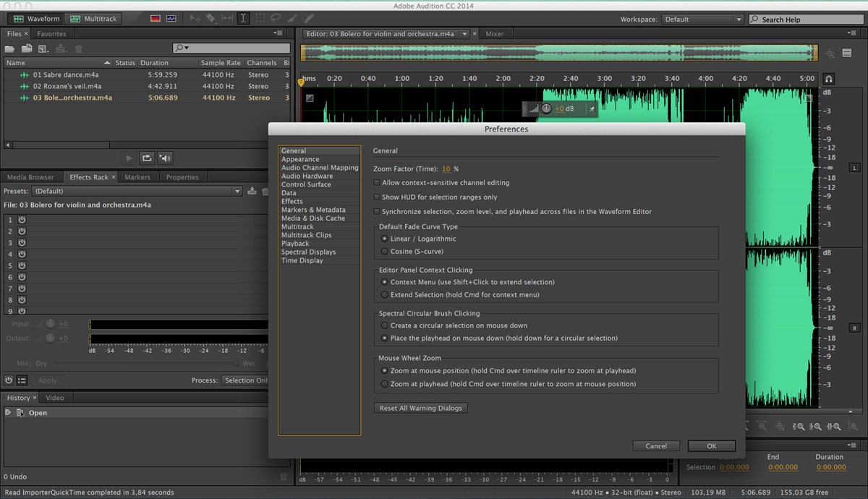Image resolution: width=868 pixels, height=499 pixels.
Task: Toggle right channel R button
Action: (854, 328)
